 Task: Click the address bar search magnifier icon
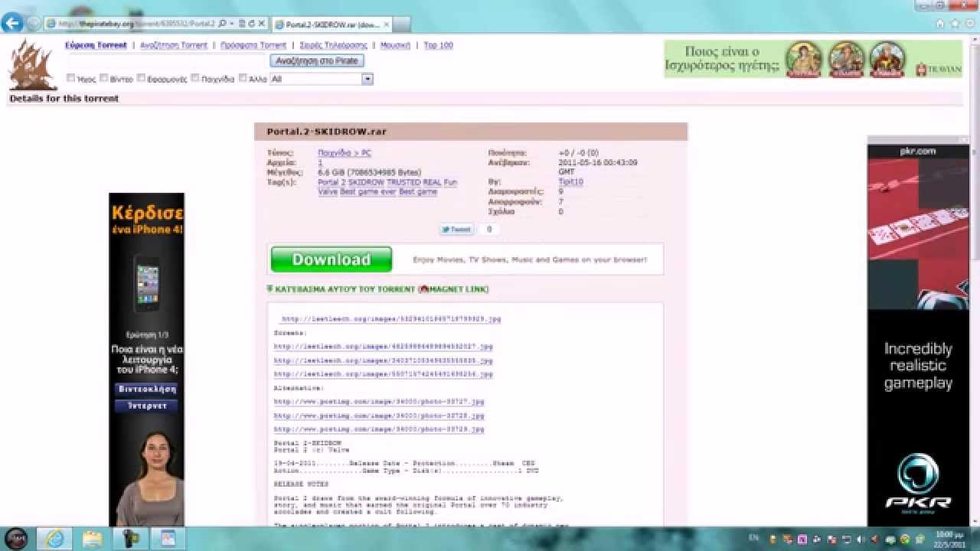pyautogui.click(x=222, y=24)
